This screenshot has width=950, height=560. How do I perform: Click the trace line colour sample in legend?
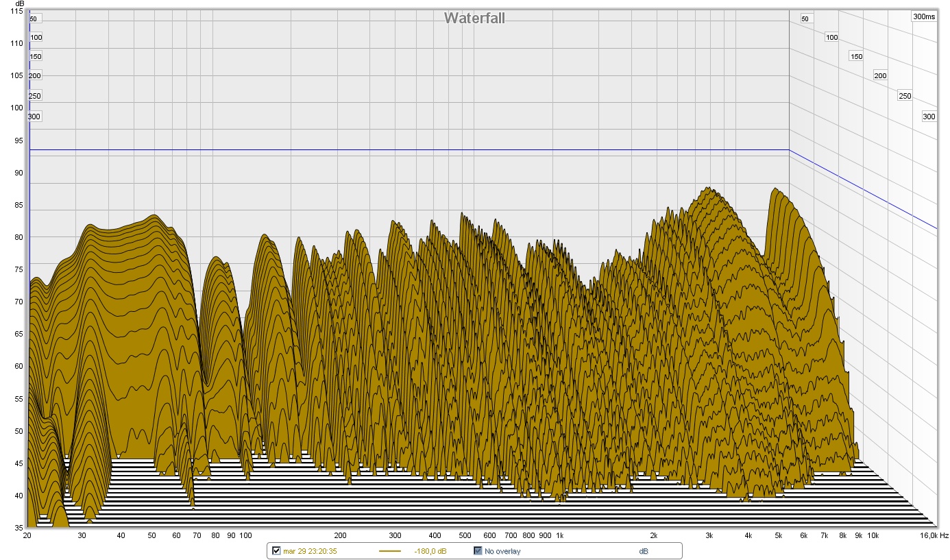[x=390, y=551]
